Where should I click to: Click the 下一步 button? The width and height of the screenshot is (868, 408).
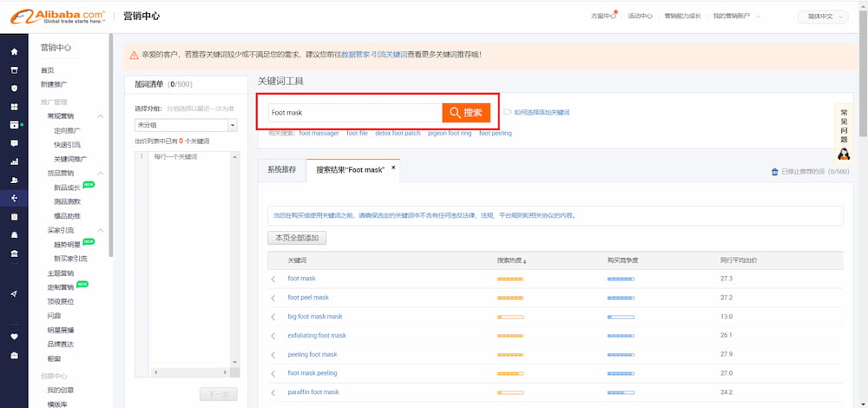pyautogui.click(x=219, y=394)
